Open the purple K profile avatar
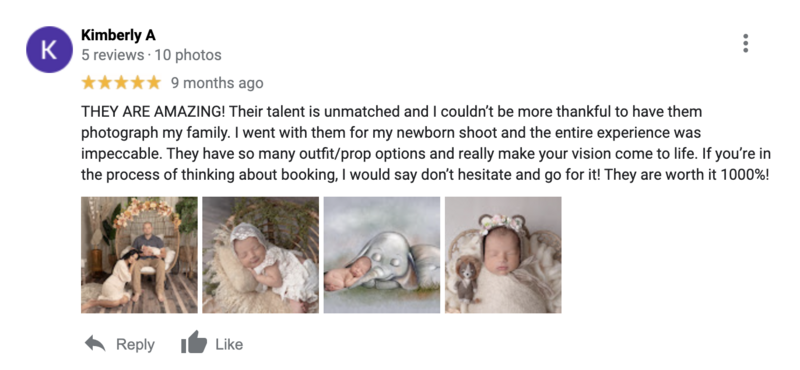The height and width of the screenshot is (370, 800). click(49, 50)
